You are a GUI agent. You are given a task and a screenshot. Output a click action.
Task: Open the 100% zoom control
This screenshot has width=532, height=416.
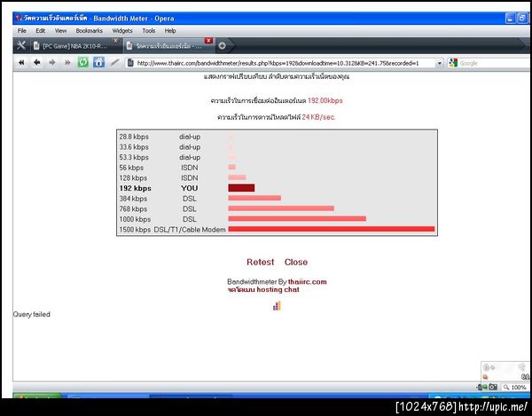pyautogui.click(x=515, y=387)
